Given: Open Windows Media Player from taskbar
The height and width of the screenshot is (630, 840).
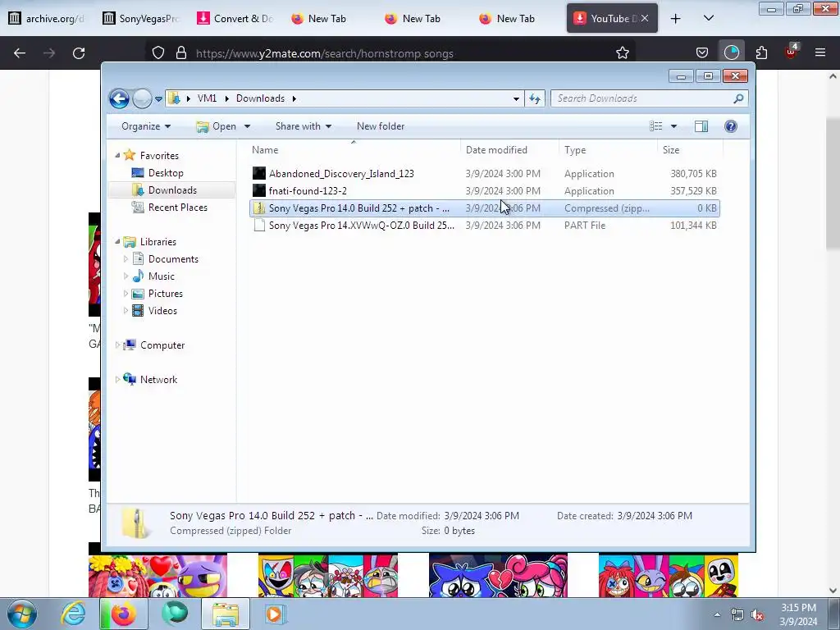Looking at the screenshot, I should (x=275, y=614).
